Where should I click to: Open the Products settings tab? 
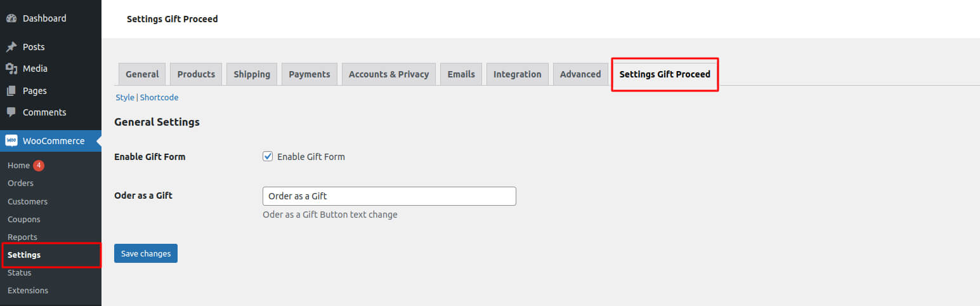tap(196, 74)
